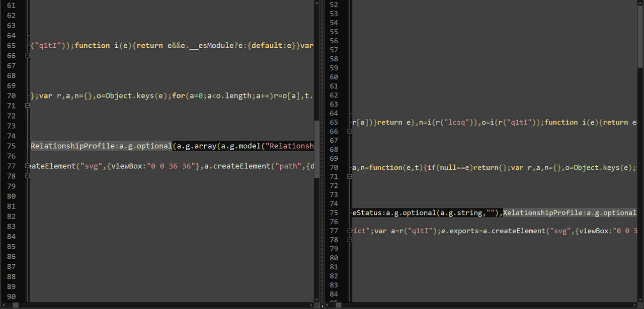Viewport: 644px width, 309px height.
Task: Click '"path"' string in left pane line 77
Action: tap(289, 166)
